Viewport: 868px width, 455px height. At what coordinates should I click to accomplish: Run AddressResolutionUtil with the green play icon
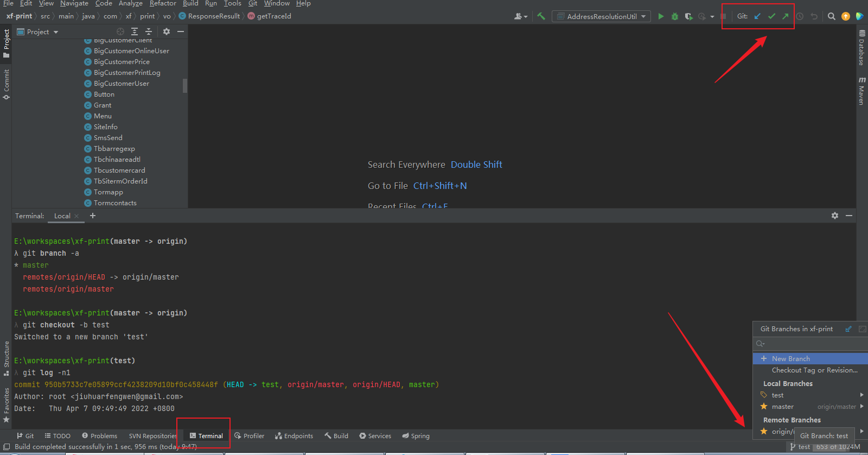(661, 16)
